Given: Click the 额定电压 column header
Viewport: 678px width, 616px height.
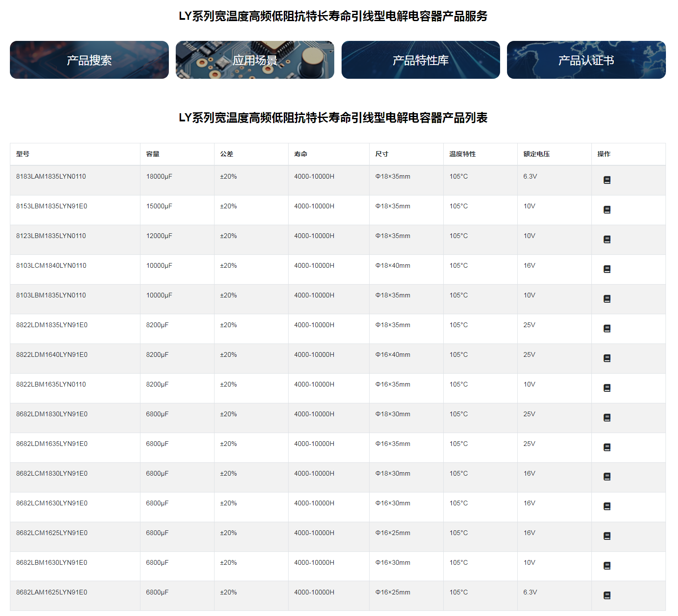Looking at the screenshot, I should (536, 154).
